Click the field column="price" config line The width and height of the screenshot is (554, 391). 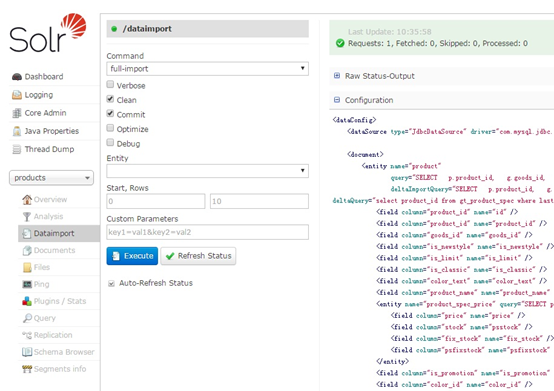tap(458, 315)
